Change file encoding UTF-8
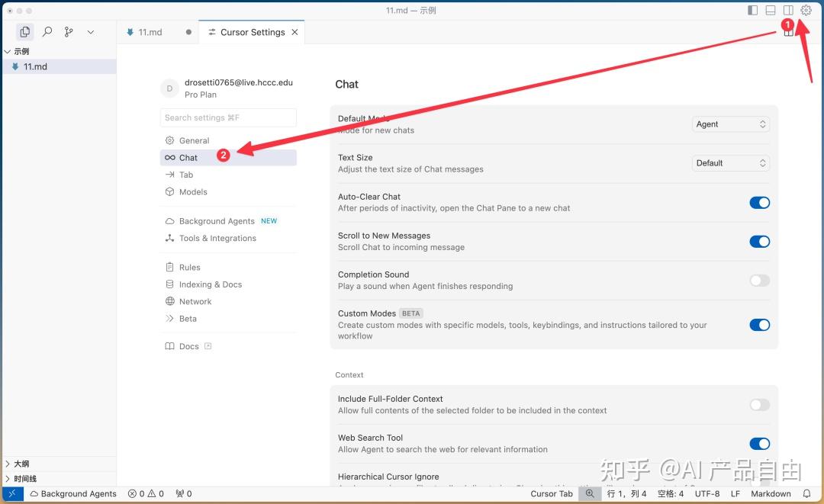The height and width of the screenshot is (504, 824). (x=707, y=493)
